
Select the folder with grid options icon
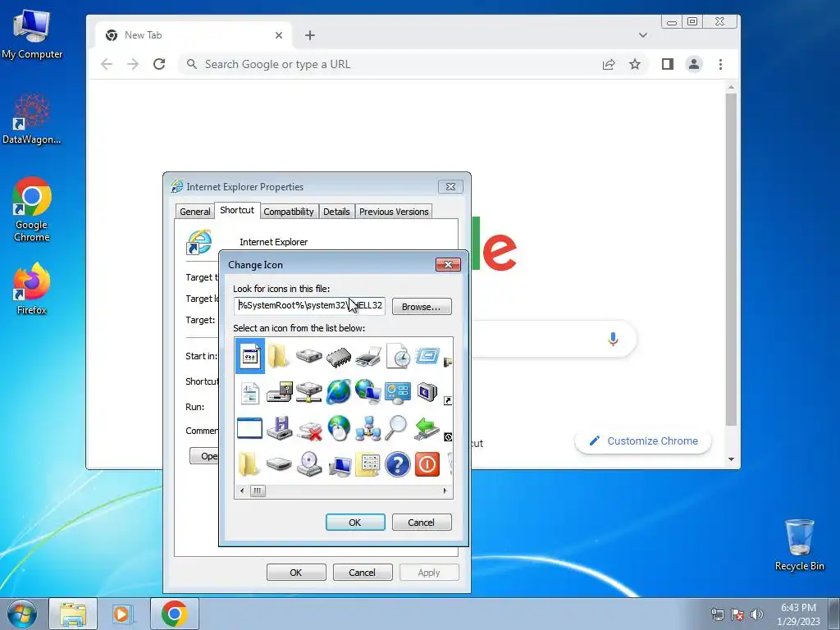[x=368, y=464]
